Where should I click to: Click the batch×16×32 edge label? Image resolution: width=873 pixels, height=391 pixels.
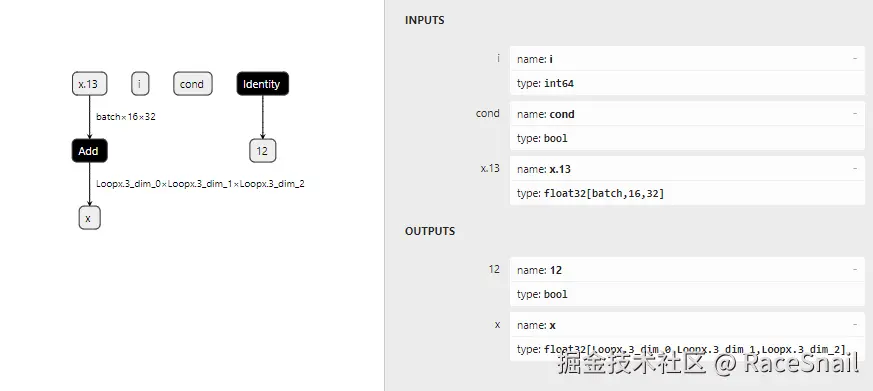click(x=126, y=117)
